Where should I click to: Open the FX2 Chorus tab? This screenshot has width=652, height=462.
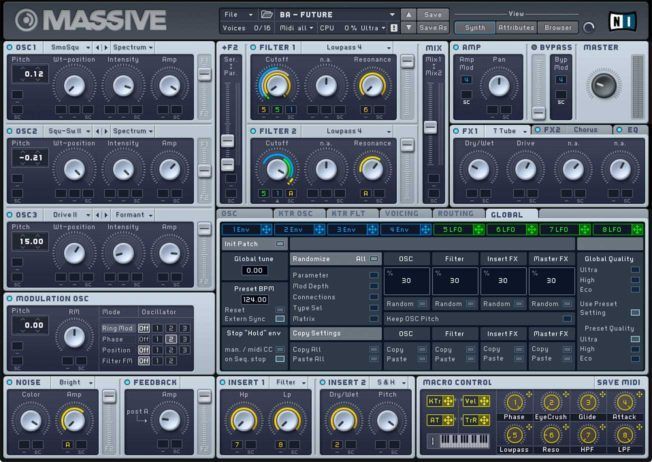572,130
